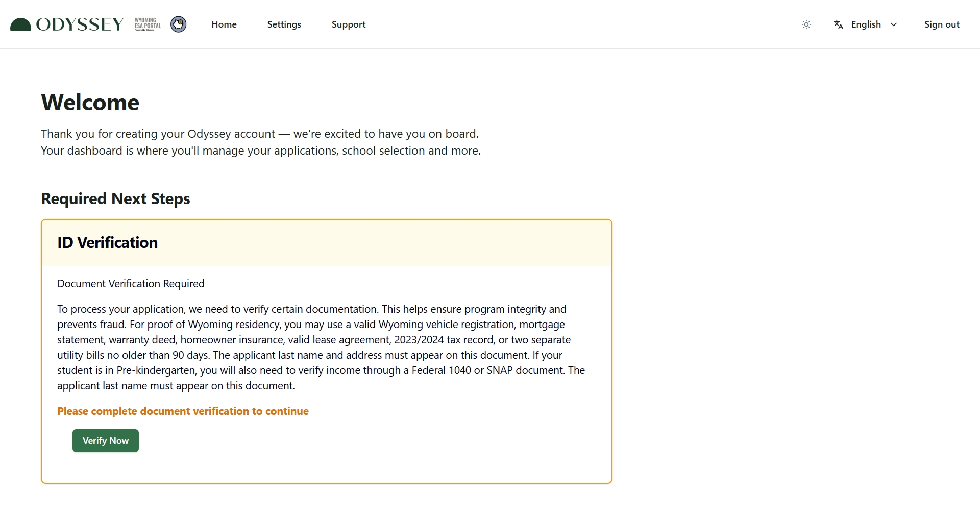Sign out of the account

coord(942,24)
